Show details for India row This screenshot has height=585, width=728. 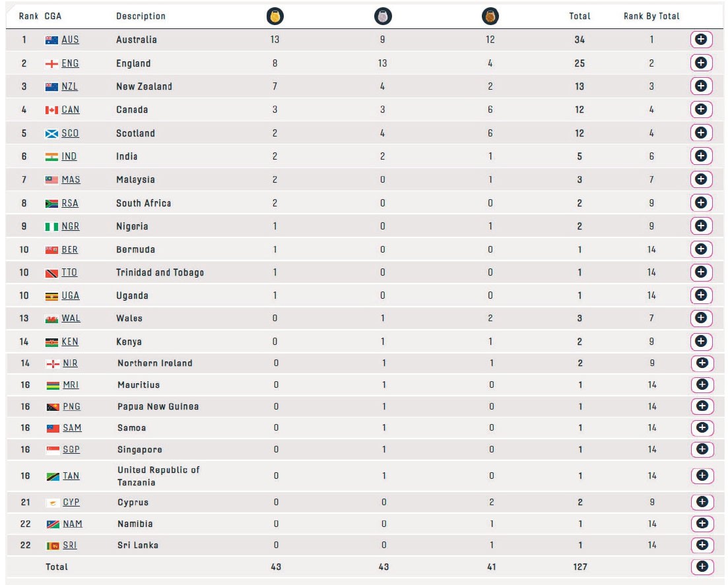pyautogui.click(x=702, y=156)
